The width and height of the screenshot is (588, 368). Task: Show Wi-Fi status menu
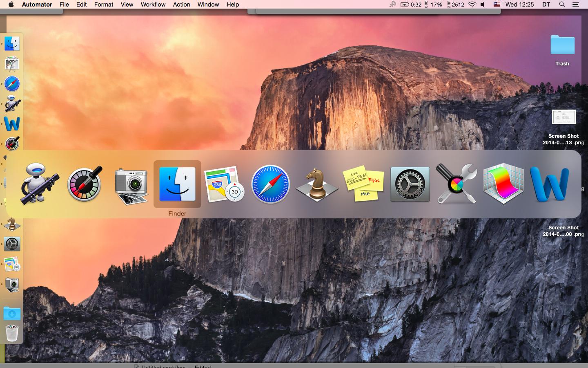472,4
